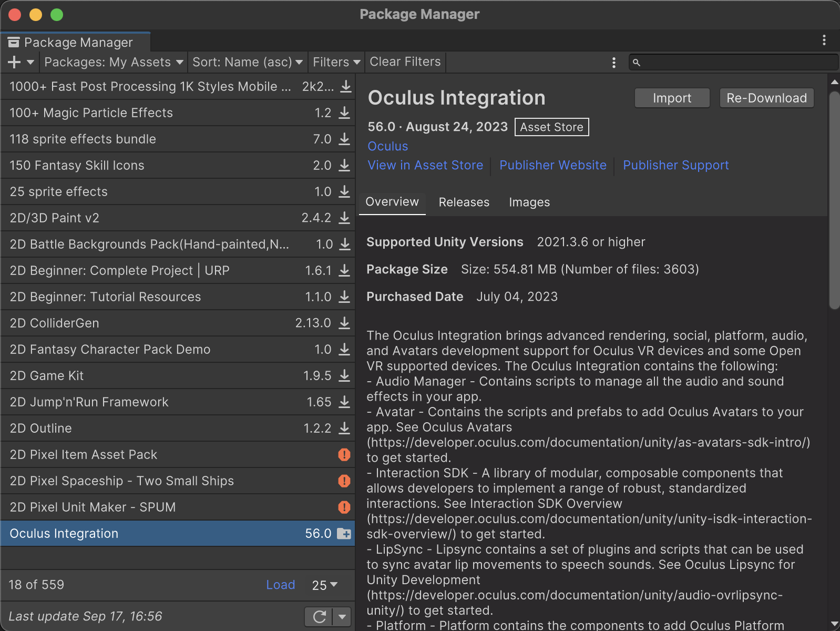Load more packages link
Screen dimensions: 840x631
280,585
